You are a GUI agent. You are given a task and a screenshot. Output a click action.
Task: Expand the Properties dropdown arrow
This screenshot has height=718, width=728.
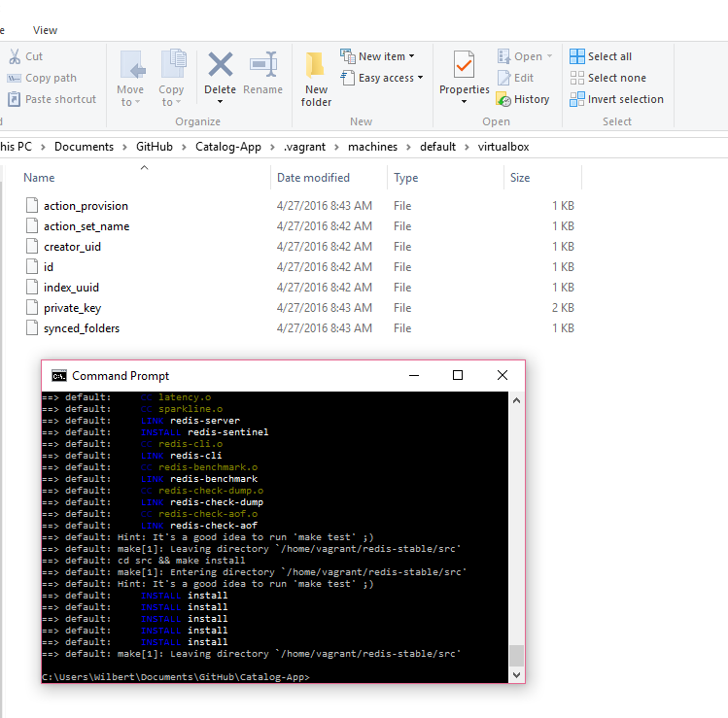[x=464, y=102]
